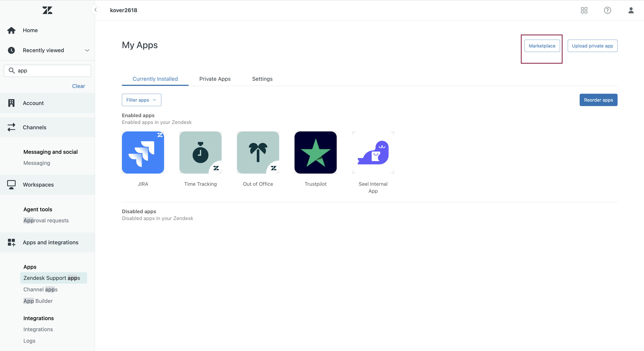This screenshot has height=351, width=644.
Task: Click the Reorder apps button
Action: tap(598, 100)
